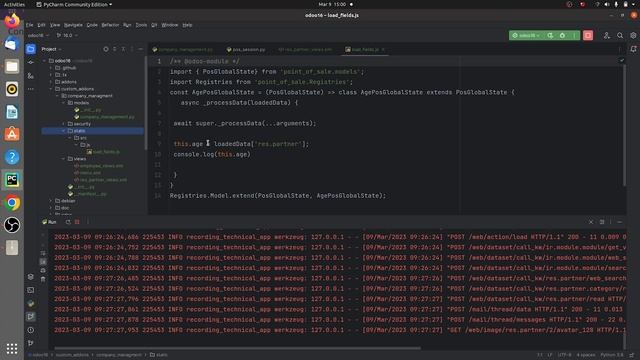
Task: Click the Python interpreter in status bar
Action: 611,355
